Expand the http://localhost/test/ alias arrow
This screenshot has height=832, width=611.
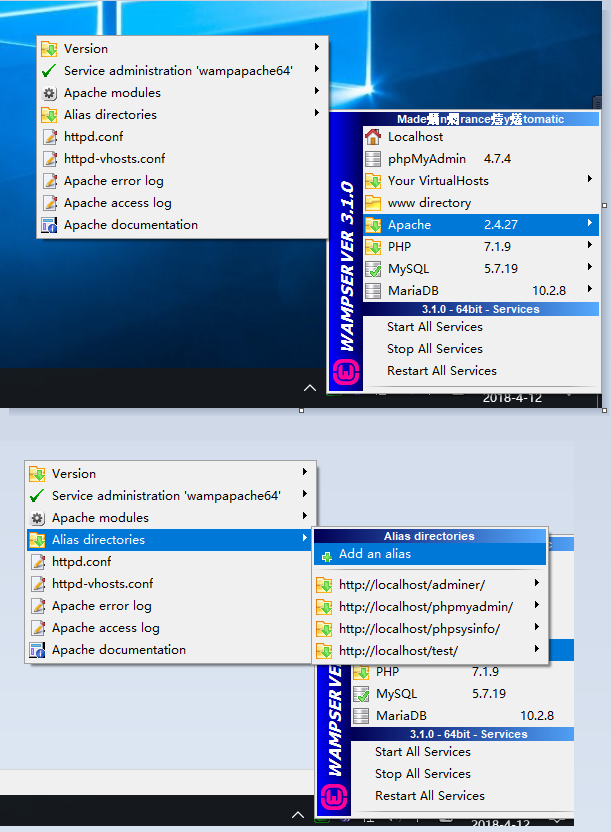point(537,650)
